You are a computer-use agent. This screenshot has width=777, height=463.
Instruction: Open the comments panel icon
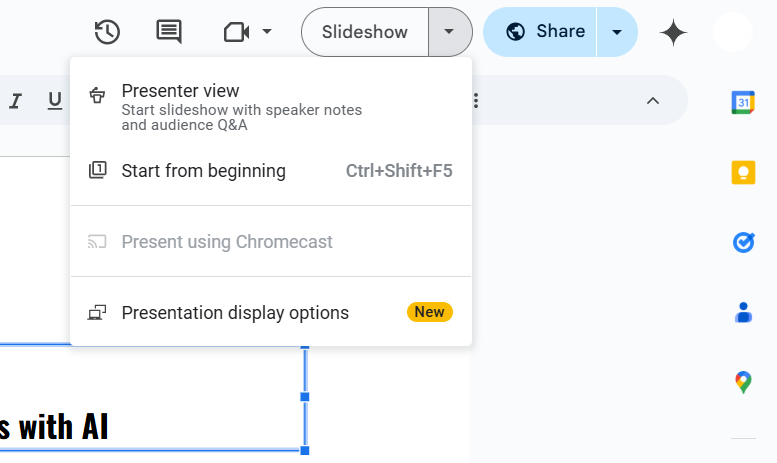[x=169, y=32]
